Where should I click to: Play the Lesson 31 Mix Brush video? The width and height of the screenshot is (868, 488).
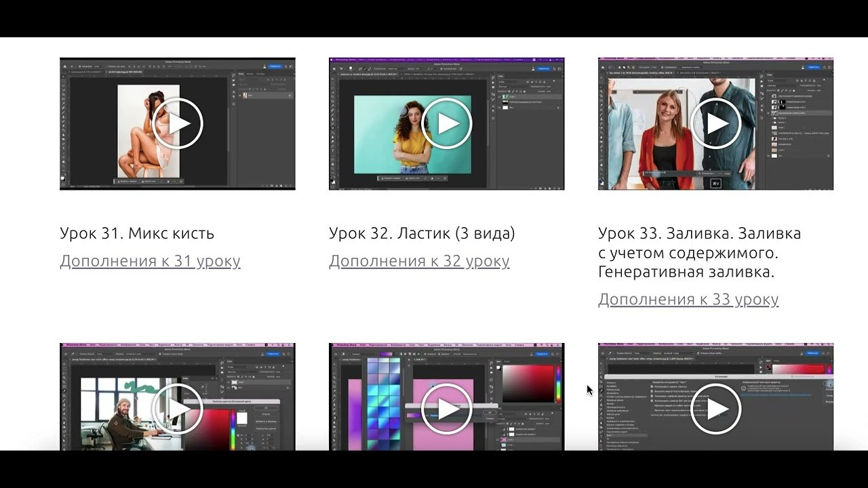click(178, 123)
